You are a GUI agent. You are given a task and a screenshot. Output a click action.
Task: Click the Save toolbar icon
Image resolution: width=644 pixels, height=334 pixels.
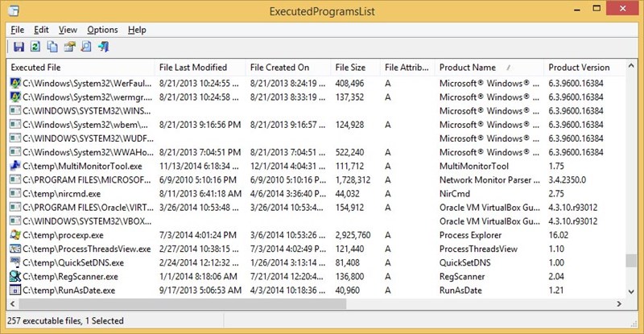19,47
